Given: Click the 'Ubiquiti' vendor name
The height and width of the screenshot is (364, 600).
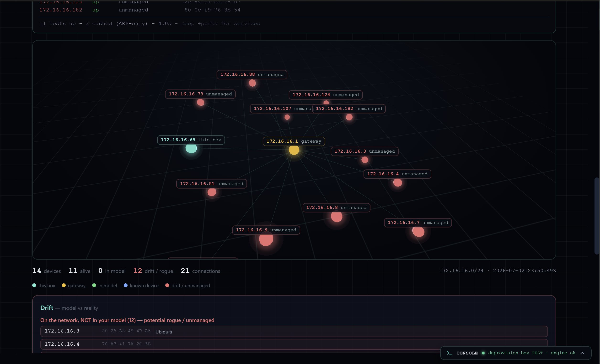Looking at the screenshot, I should coord(164,332).
